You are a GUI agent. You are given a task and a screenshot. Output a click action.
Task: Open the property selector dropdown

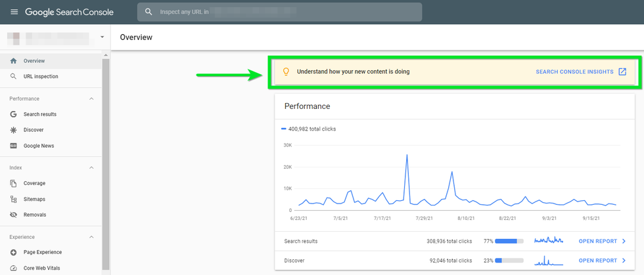tap(102, 37)
